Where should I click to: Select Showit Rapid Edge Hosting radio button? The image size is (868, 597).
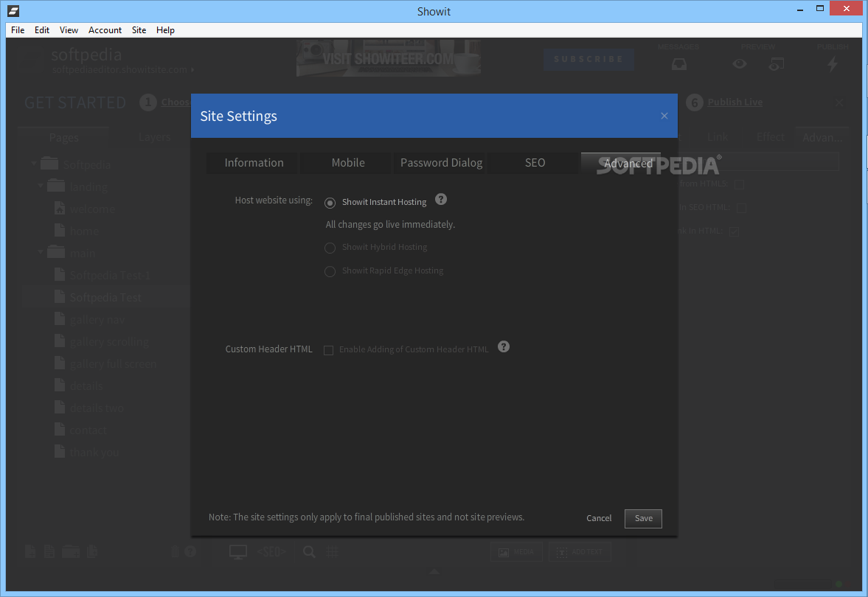point(330,271)
